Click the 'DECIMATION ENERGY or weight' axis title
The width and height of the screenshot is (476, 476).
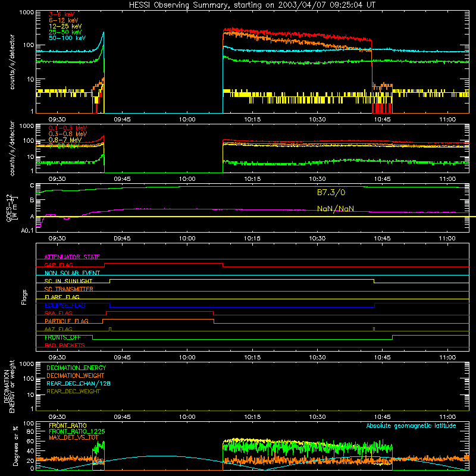9,386
